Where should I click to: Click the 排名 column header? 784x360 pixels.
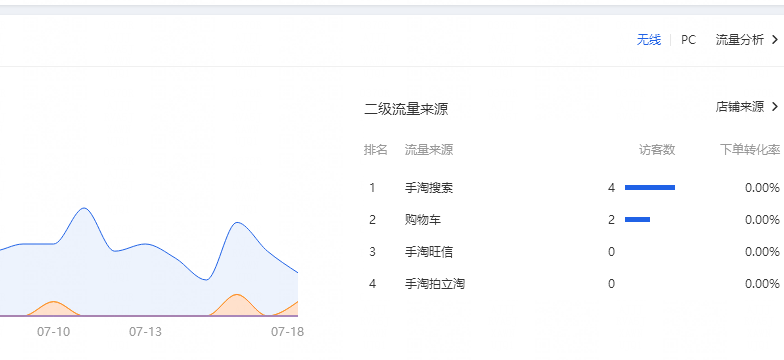pos(376,150)
